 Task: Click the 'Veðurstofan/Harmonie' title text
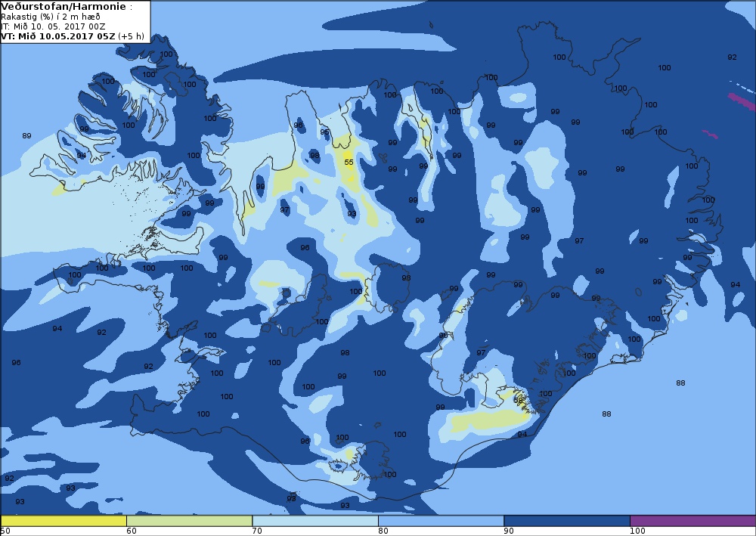click(x=64, y=7)
